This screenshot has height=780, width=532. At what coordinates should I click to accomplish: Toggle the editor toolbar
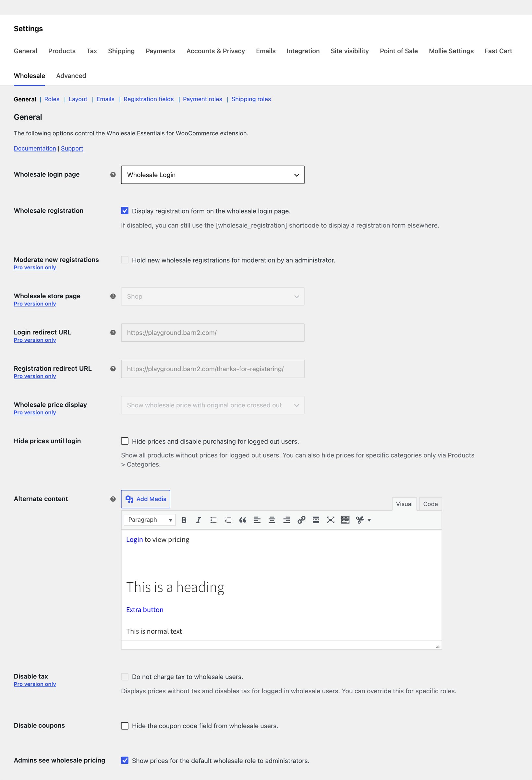click(345, 520)
